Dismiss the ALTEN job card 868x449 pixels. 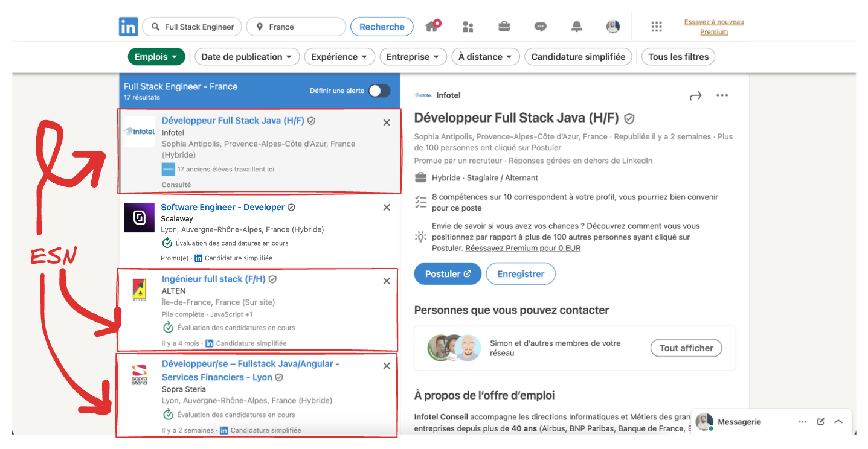coord(387,281)
